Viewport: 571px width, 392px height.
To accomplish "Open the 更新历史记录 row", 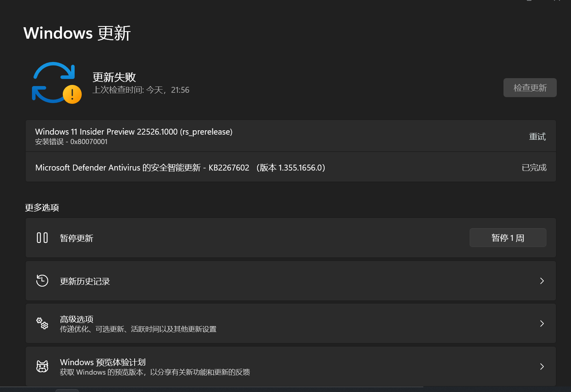I will [291, 281].
